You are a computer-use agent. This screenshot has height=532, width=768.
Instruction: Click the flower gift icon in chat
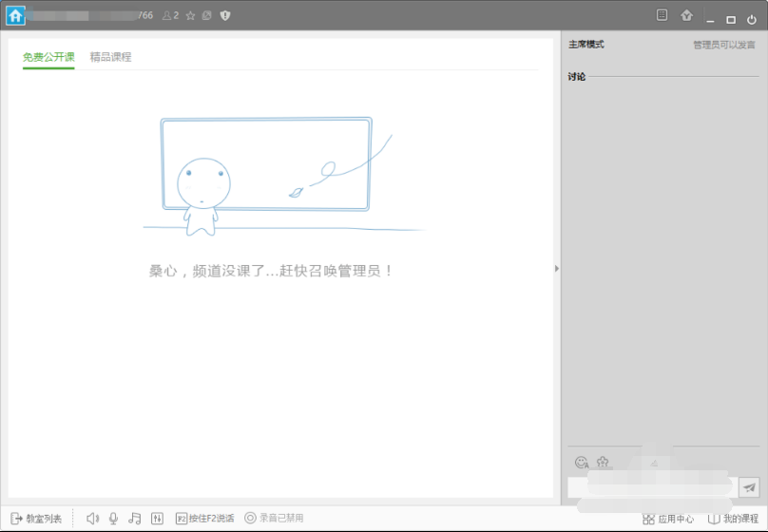click(x=602, y=463)
